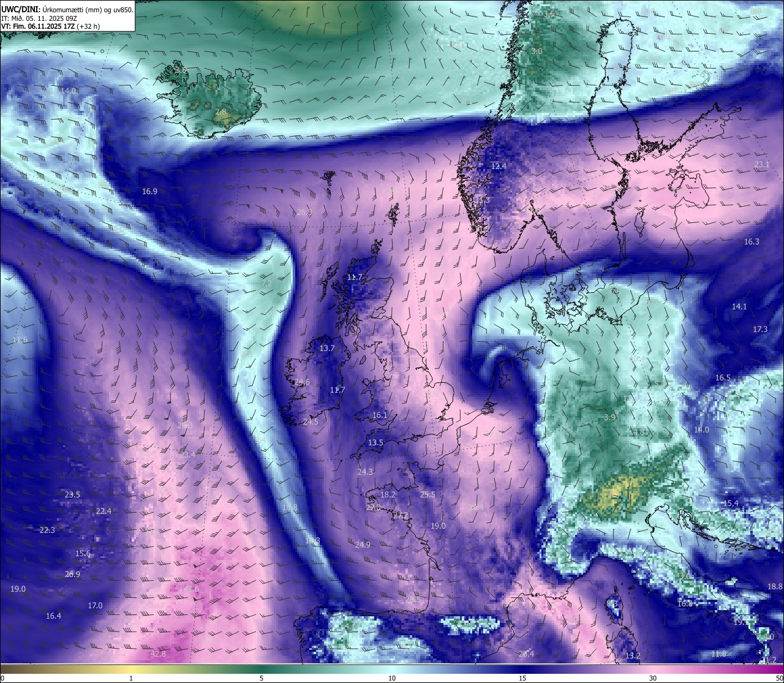Click the 16.3 value over Baltic states
The height and width of the screenshot is (683, 784).
pos(752,242)
